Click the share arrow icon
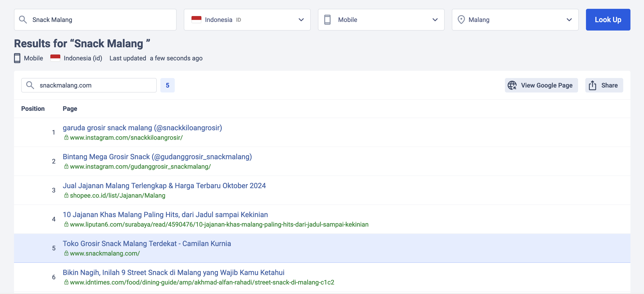 pos(592,85)
